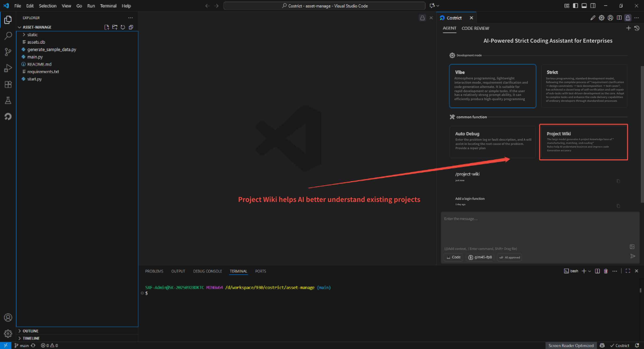644x349 pixels.
Task: Open Costrict chat history icon
Action: (x=637, y=28)
